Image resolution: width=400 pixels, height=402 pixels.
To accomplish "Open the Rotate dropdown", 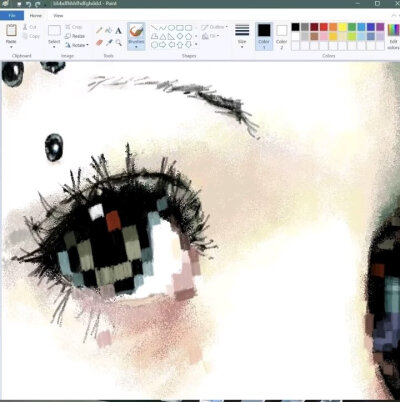I will pos(77,45).
